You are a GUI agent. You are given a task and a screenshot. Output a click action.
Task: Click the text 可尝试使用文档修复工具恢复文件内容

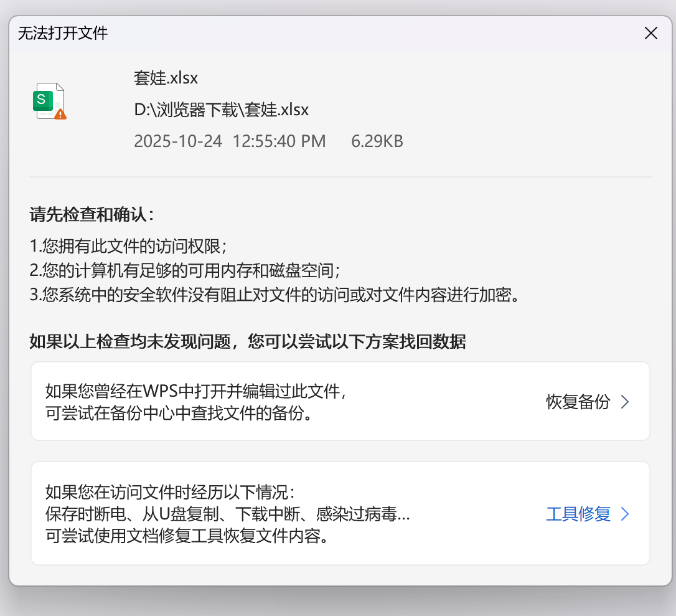[187, 536]
